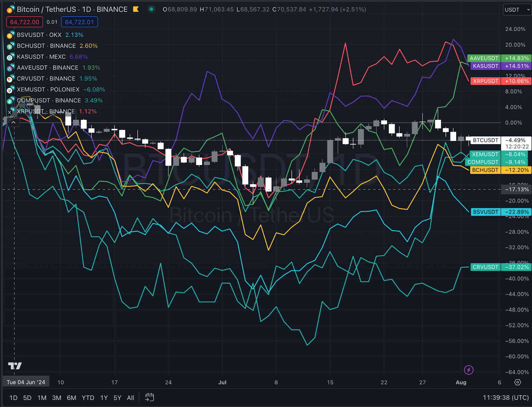Viewport: 532px width, 407px height.
Task: Click the XRPUSDT symbol icon in legend
Action: 10,111
